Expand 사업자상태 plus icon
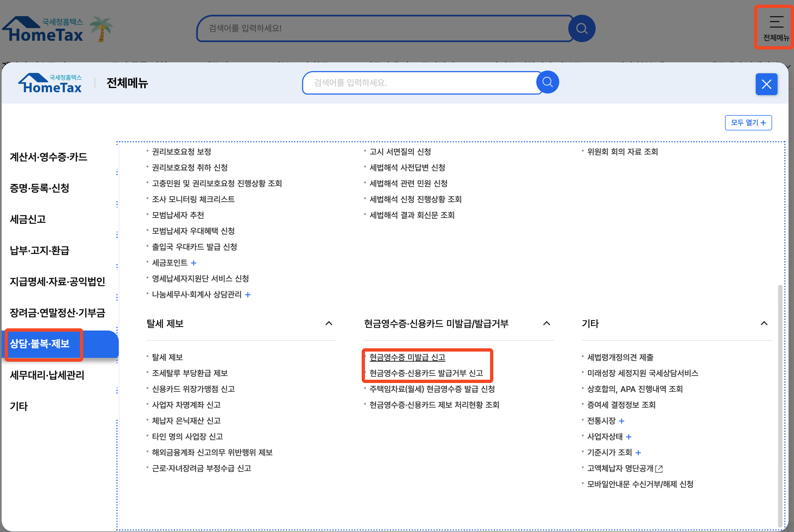 629,437
